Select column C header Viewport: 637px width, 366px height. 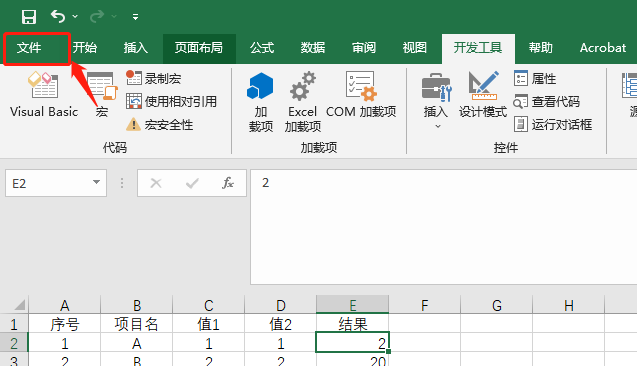point(208,305)
